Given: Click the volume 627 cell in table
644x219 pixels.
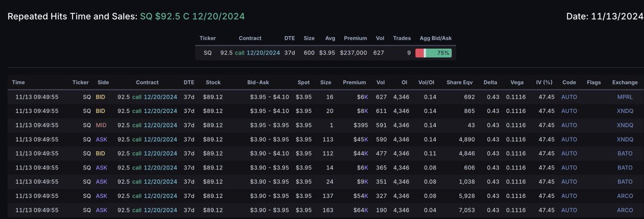Looking at the screenshot, I should tap(382, 97).
